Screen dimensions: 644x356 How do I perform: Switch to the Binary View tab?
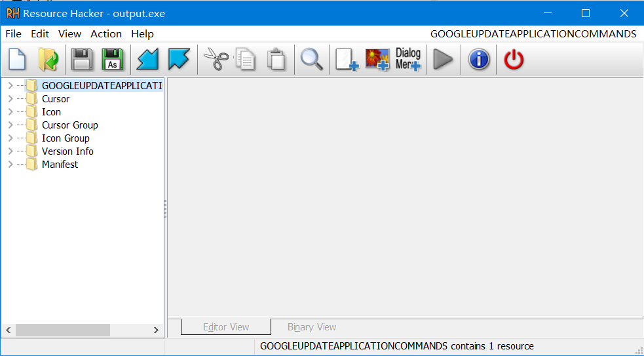coord(312,327)
